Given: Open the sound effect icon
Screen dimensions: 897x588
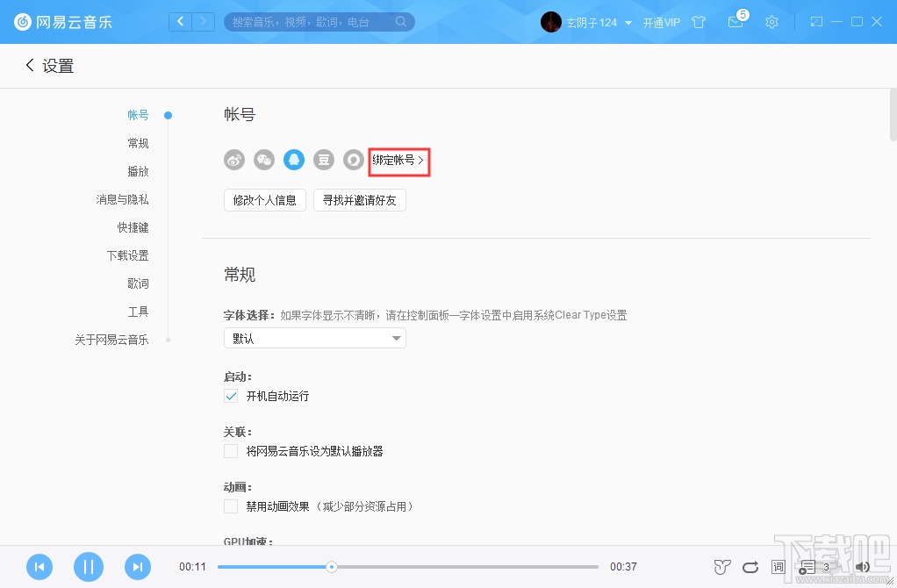Looking at the screenshot, I should (721, 567).
